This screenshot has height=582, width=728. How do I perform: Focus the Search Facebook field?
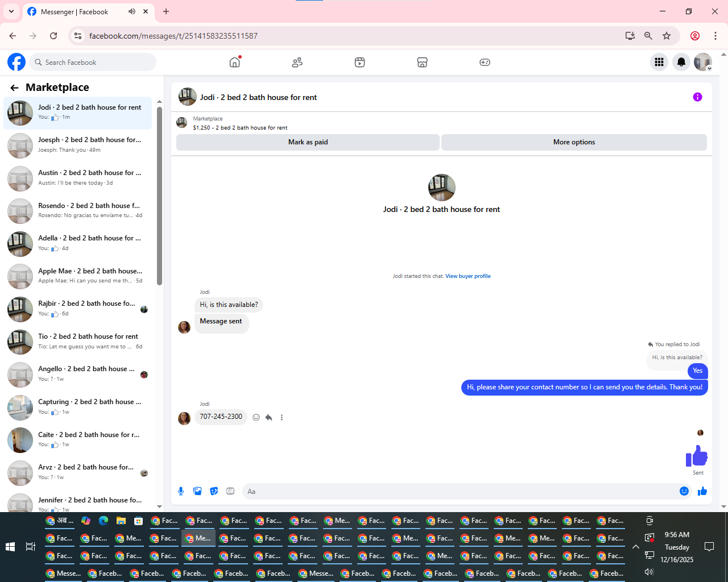[93, 62]
